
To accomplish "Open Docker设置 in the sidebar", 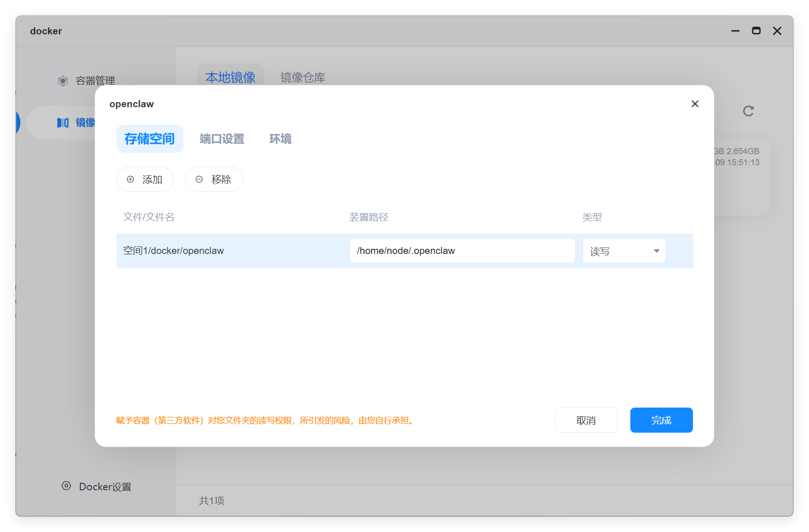I will [105, 487].
